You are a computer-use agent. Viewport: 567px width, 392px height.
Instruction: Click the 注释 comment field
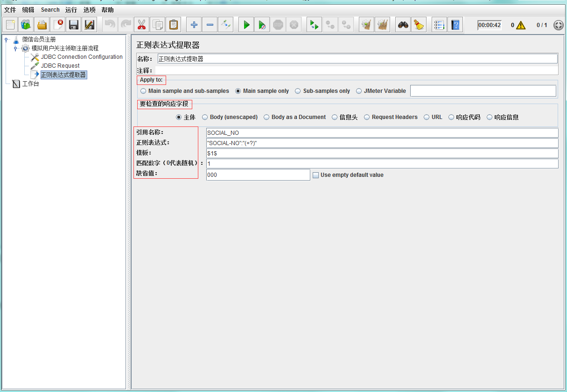coord(357,70)
